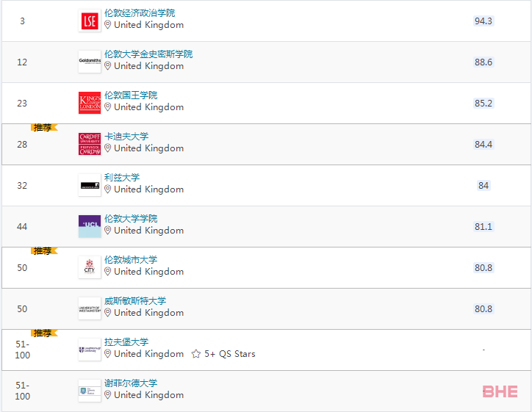
Task: Click location pin icon under 威斯敏斯特大学
Action: pyautogui.click(x=107, y=313)
